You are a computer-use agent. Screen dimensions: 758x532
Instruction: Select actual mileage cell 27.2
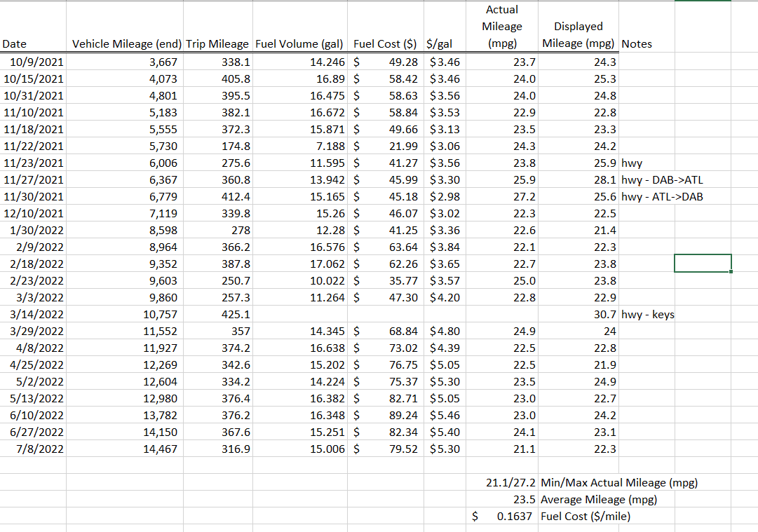(502, 197)
